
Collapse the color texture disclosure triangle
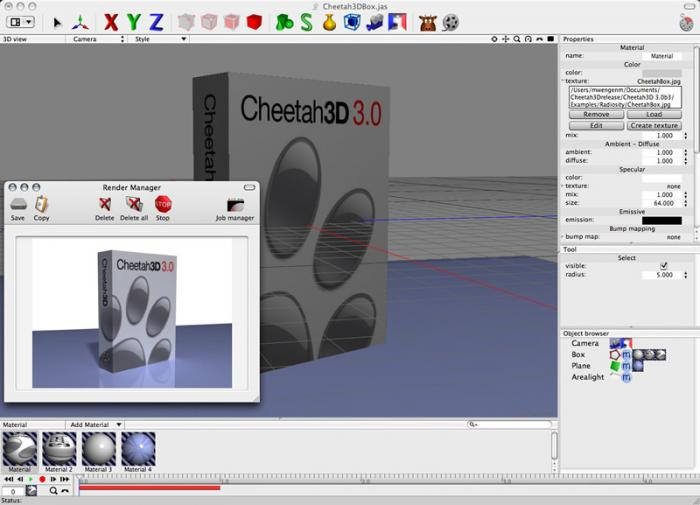coord(563,81)
